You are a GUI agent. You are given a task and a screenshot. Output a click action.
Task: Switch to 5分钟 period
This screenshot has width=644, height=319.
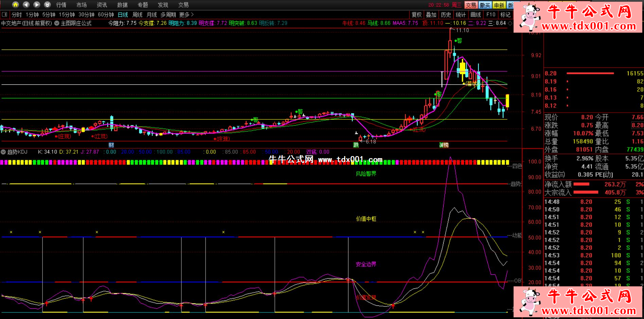pos(49,15)
